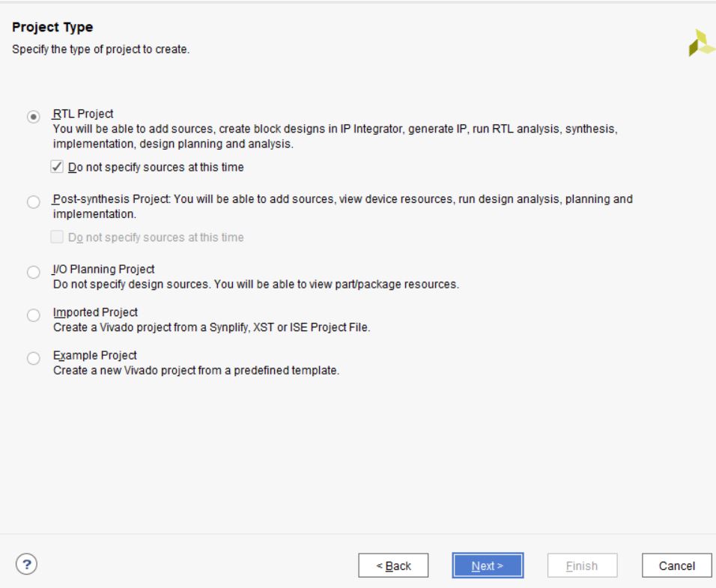This screenshot has height=588, width=716.
Task: Click the 'RTL Project' label text
Action: [x=82, y=115]
